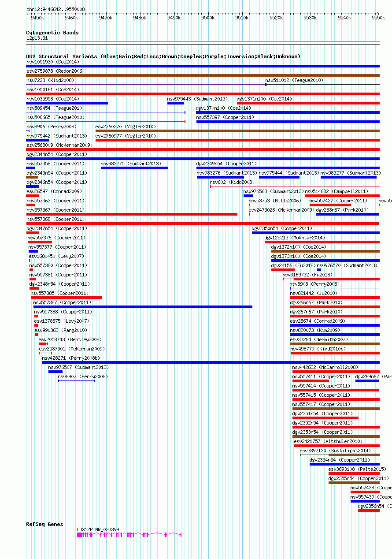This screenshot has height=559, width=392.
Task: Click nsv8907 (Perry2008) label
Action: (83, 376)
